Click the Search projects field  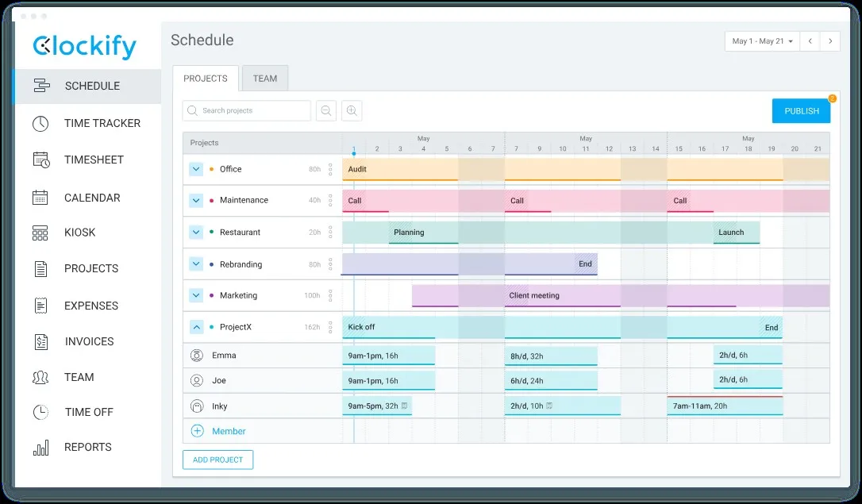pyautogui.click(x=246, y=111)
